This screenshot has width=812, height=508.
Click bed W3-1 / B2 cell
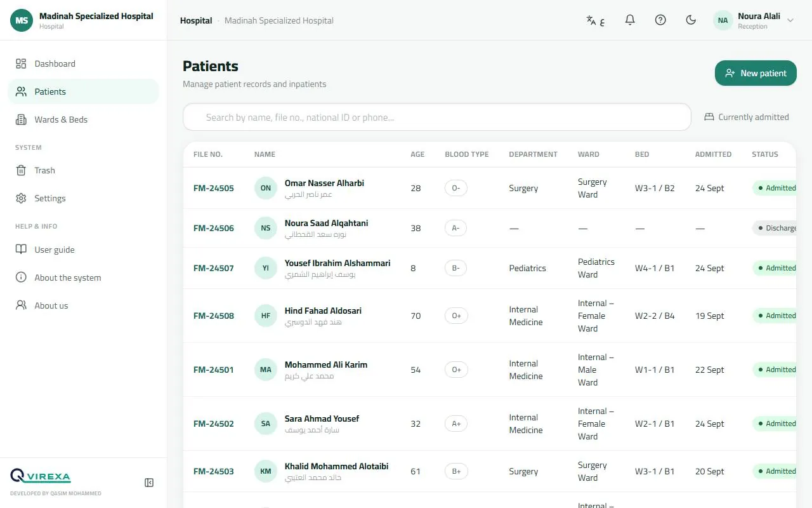[655, 188]
